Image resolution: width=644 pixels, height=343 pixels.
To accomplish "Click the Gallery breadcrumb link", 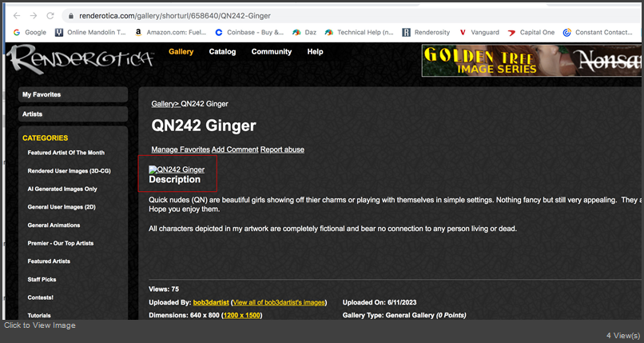I will (165, 104).
